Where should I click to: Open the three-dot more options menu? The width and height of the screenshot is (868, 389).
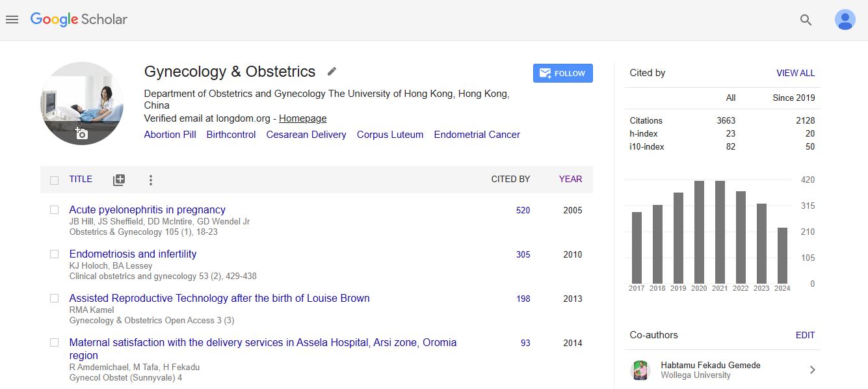point(151,180)
